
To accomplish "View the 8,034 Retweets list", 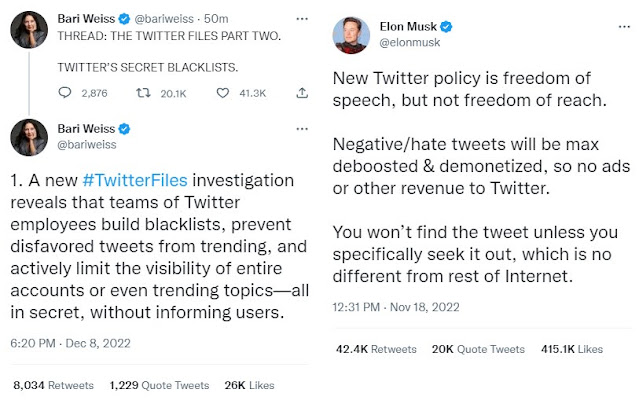I will [x=53, y=385].
